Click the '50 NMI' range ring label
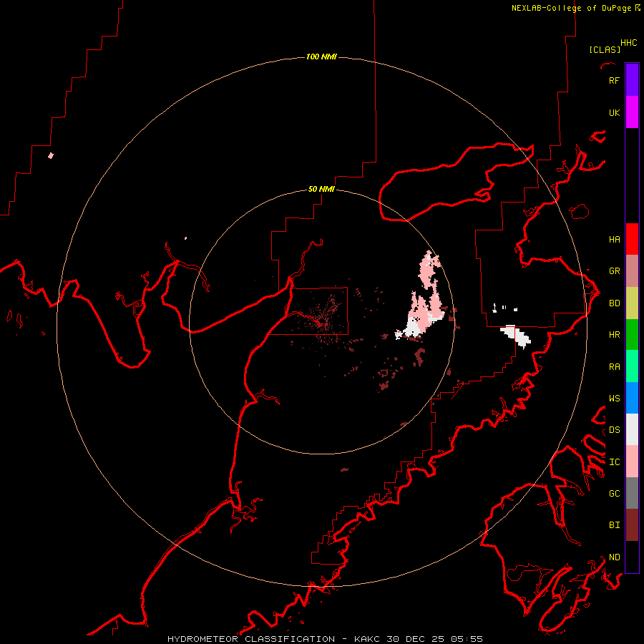Screen dimensions: 644x644 click(x=321, y=189)
